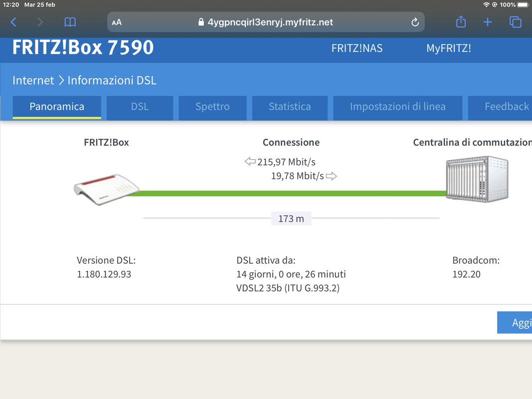Screen dimensions: 532x399
Task: Click the 215,97 Mbit/s downstream value
Action: [x=286, y=162]
